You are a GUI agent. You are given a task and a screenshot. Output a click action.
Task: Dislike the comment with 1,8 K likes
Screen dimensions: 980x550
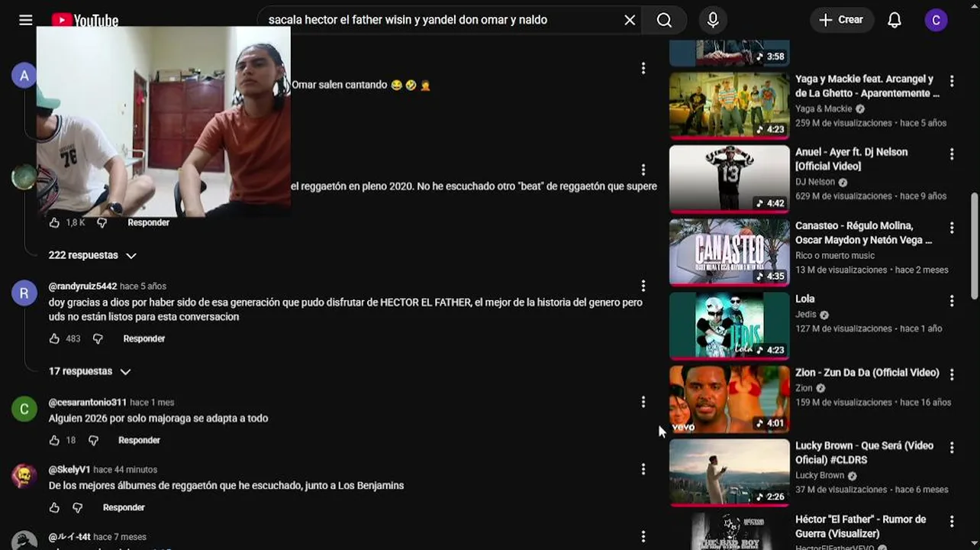point(102,222)
